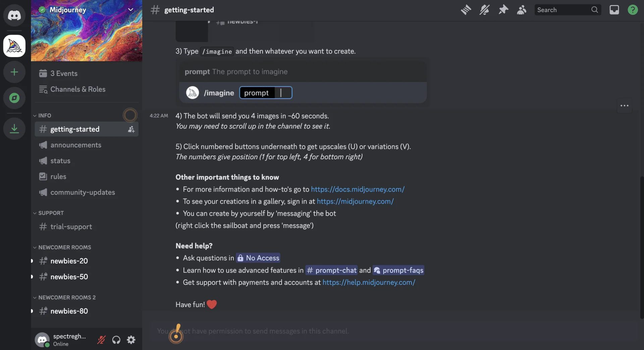Open Threads icon in channel header
The height and width of the screenshot is (350, 644).
(466, 10)
